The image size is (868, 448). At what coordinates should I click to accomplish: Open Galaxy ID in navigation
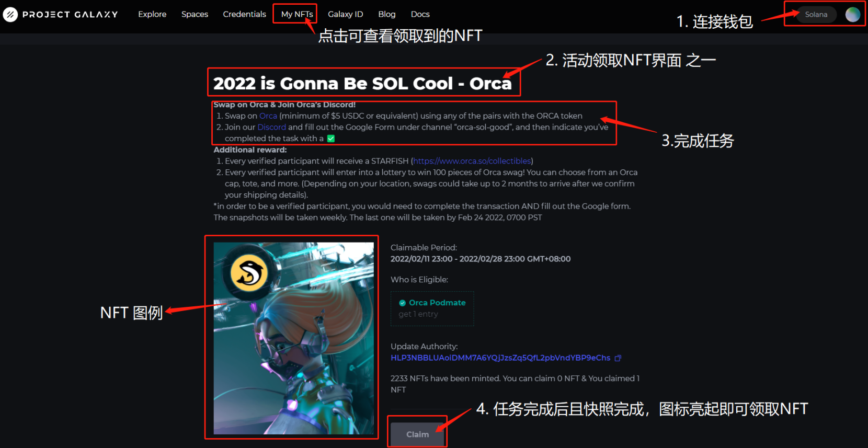pos(345,14)
